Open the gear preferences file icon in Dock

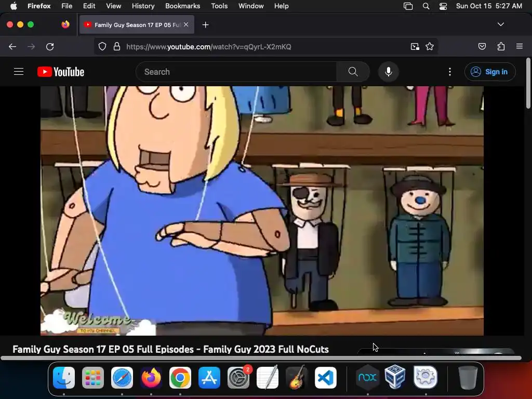click(425, 377)
